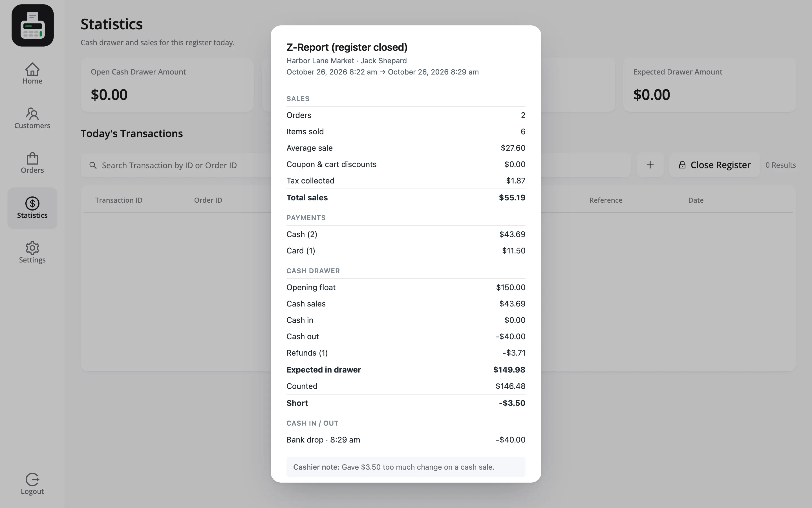Viewport: 812px width, 508px height.
Task: Click the plus add-transaction button
Action: point(650,165)
